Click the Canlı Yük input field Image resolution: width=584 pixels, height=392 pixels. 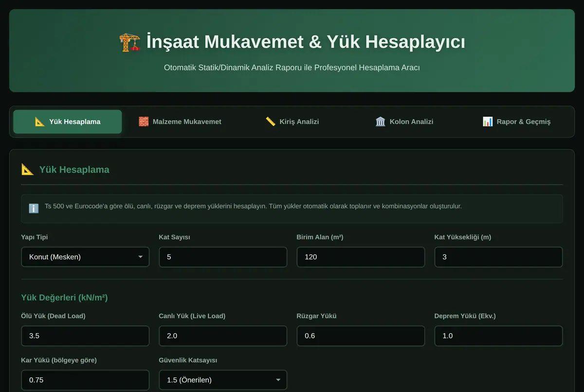[x=223, y=336]
